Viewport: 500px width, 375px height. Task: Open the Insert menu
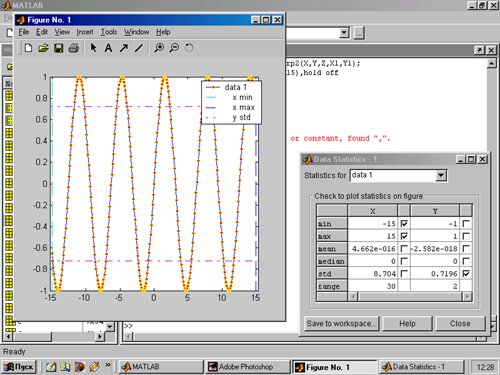85,32
